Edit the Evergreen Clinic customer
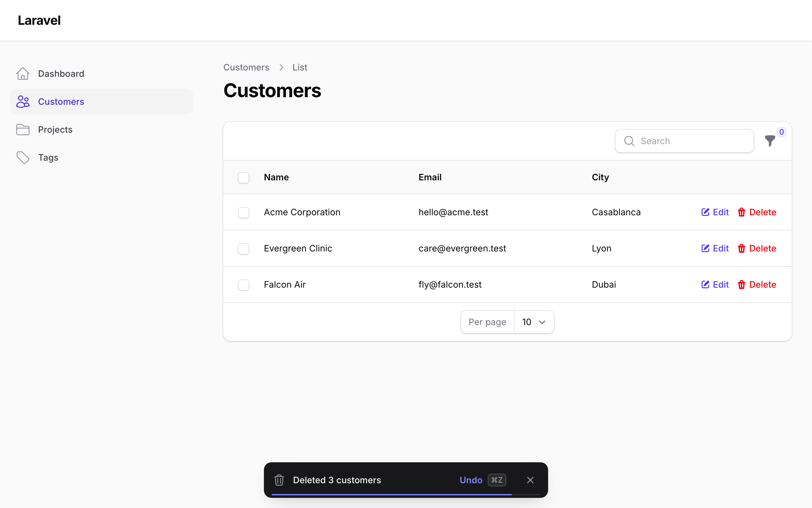The width and height of the screenshot is (812, 508). coord(715,248)
